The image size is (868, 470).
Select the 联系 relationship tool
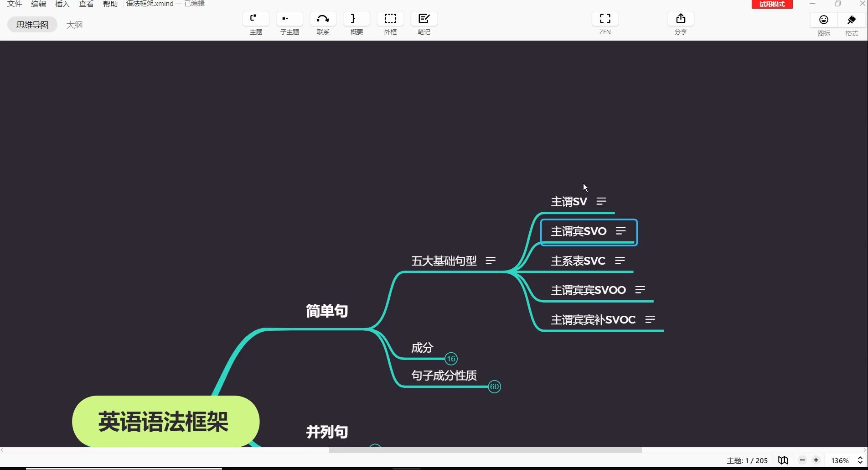[323, 19]
